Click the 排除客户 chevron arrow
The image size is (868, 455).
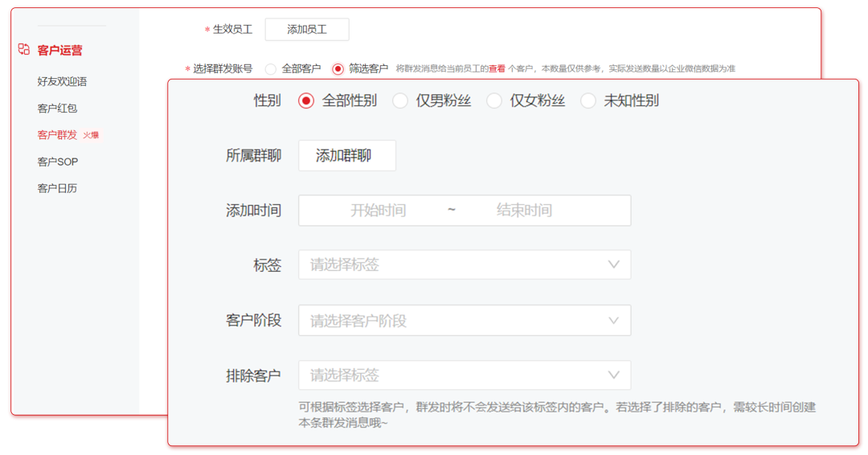point(614,375)
